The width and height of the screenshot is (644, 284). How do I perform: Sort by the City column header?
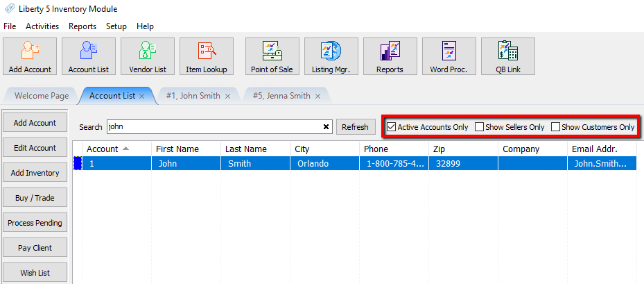click(325, 149)
